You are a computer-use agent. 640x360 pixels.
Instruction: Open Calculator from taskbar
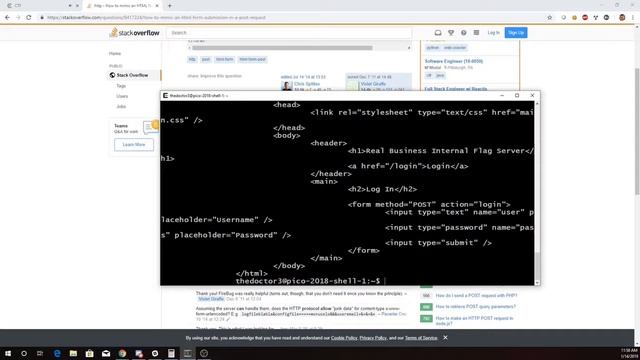click(x=171, y=353)
